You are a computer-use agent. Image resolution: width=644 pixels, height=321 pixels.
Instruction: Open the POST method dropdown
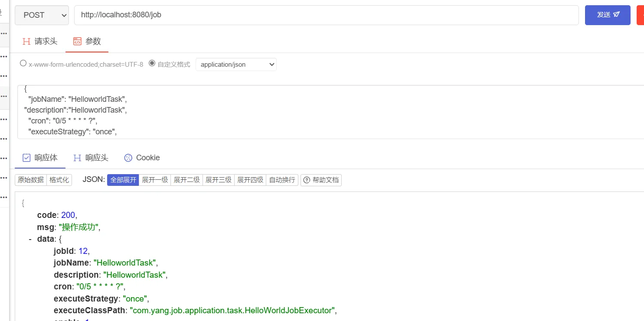[x=42, y=15]
